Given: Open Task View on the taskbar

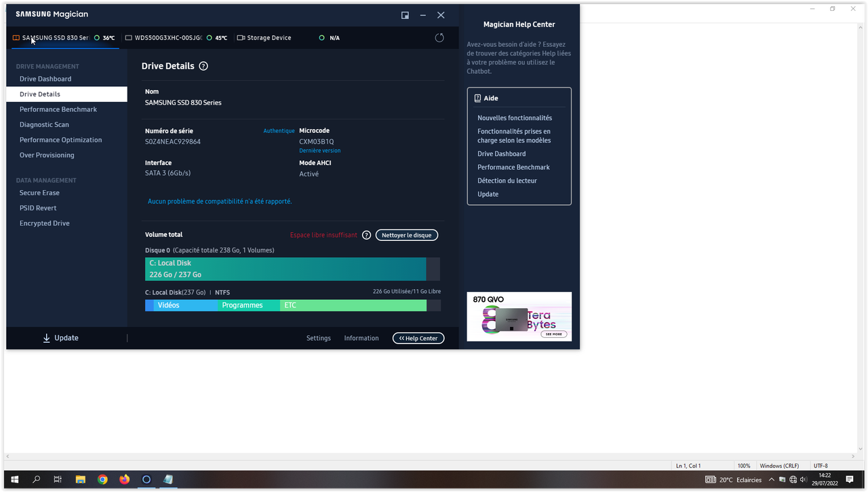Looking at the screenshot, I should click(58, 480).
